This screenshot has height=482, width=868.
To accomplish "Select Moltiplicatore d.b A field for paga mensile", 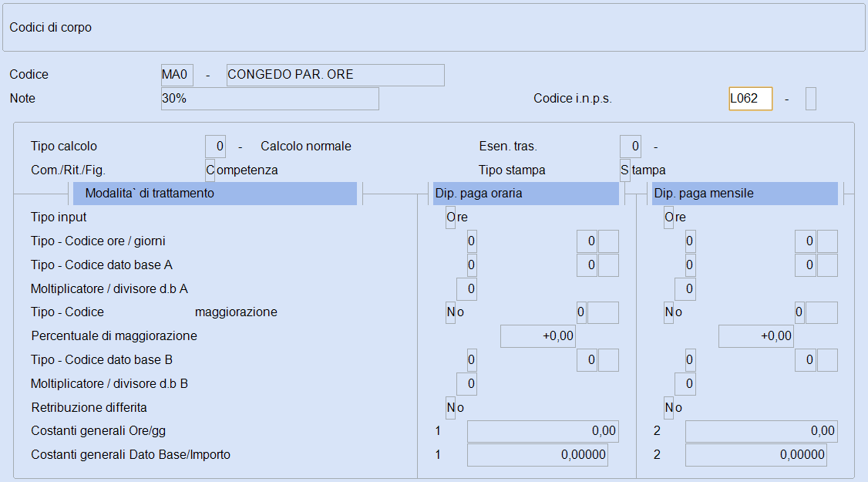I will (685, 288).
